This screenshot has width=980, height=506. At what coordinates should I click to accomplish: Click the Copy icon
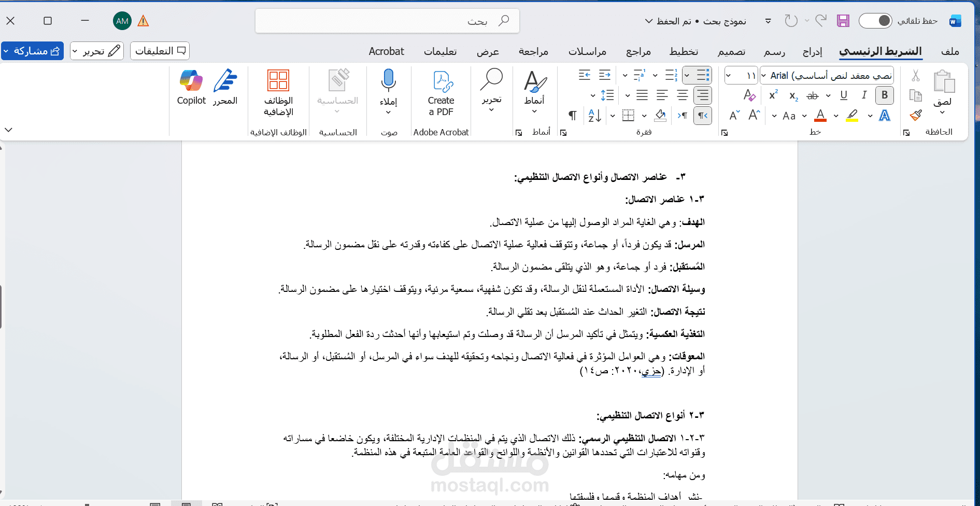(x=916, y=95)
